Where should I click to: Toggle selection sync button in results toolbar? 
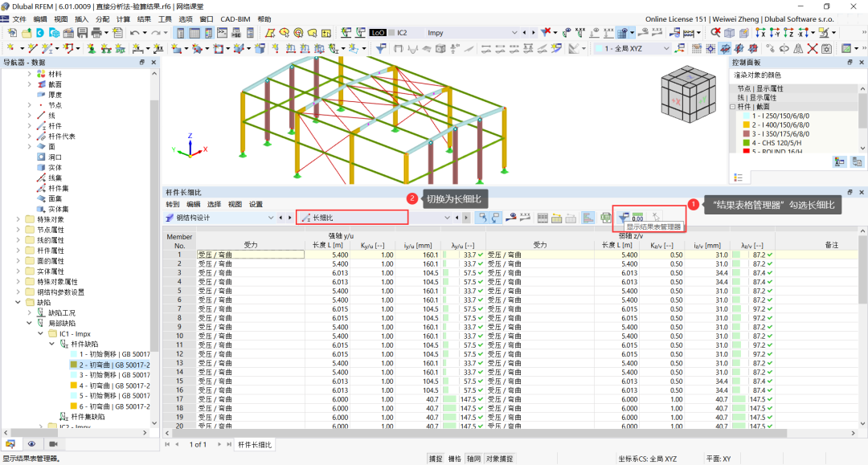coord(481,218)
